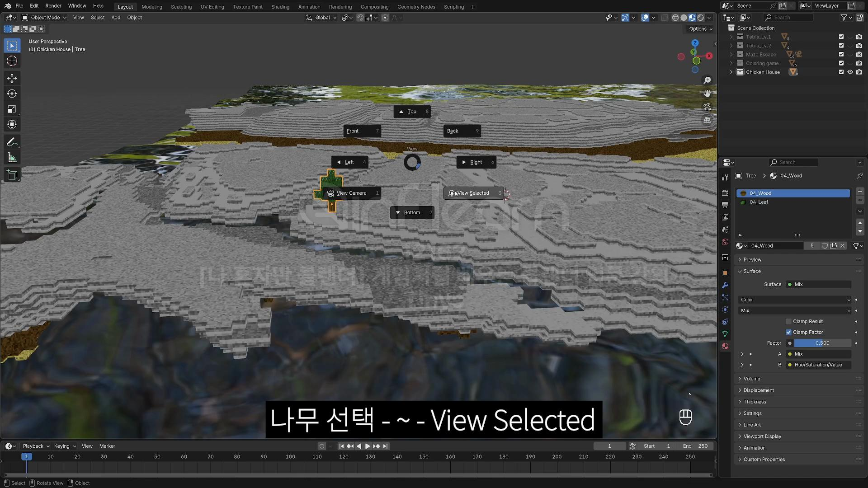Select the Annotate tool

12,142
